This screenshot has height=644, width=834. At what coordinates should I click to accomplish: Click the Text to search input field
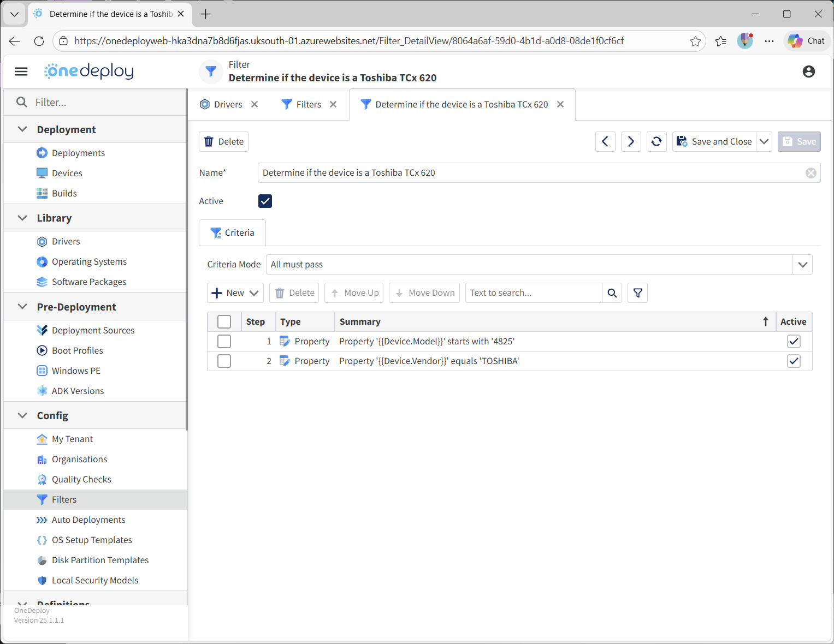tap(533, 293)
